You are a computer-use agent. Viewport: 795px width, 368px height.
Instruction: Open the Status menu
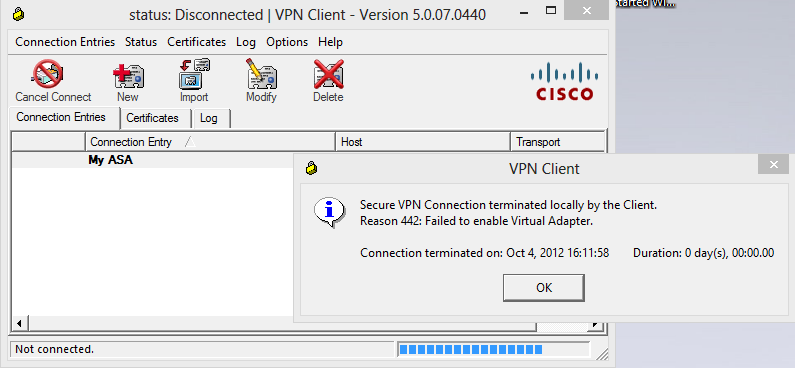click(x=141, y=42)
